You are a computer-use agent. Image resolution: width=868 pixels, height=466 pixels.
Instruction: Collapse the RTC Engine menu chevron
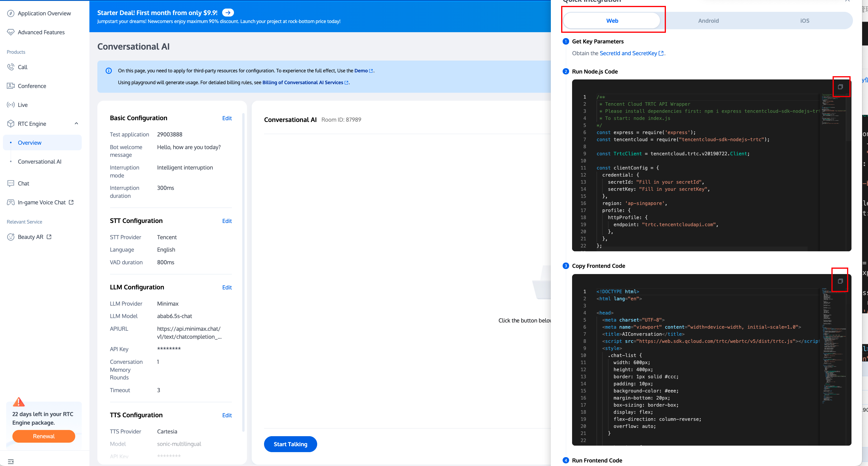pos(76,123)
